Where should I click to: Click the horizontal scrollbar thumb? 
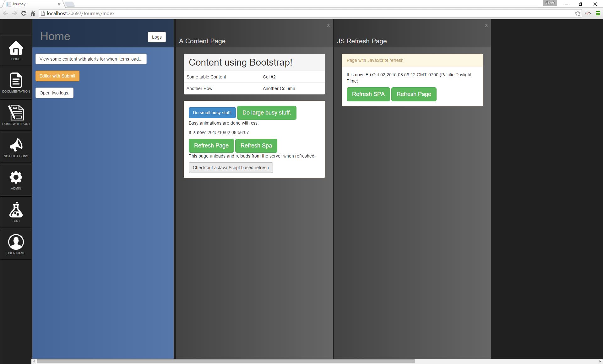[x=225, y=361]
